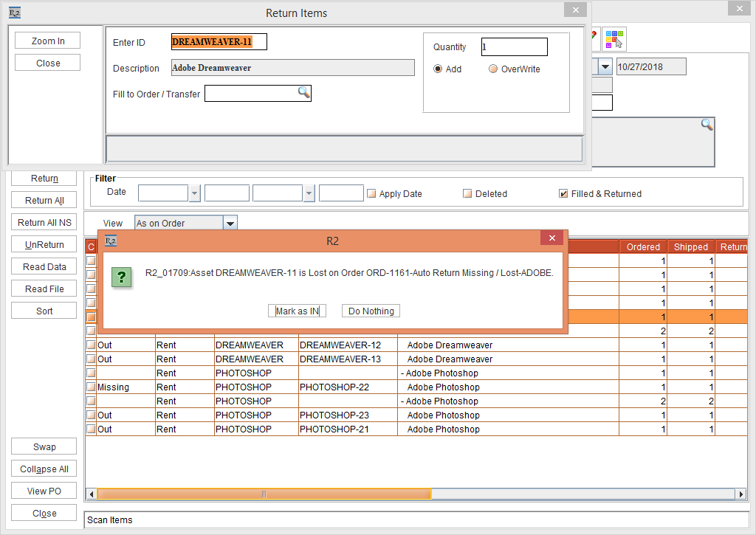756x535 pixels.
Task: Click R2 logo in the alert dialog title bar
Action: click(111, 241)
